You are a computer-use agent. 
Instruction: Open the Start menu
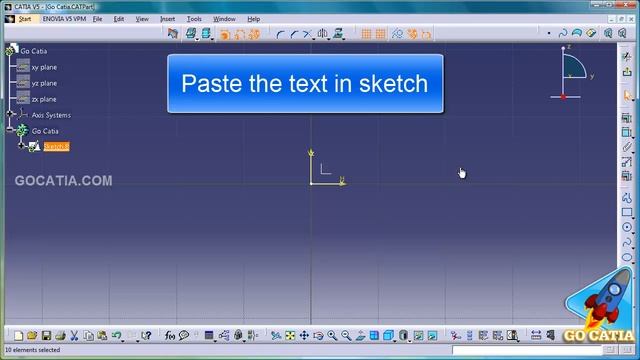click(x=24, y=19)
